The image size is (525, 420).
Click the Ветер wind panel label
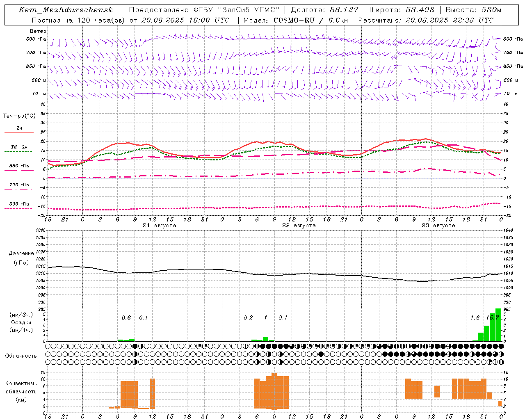coord(38,31)
